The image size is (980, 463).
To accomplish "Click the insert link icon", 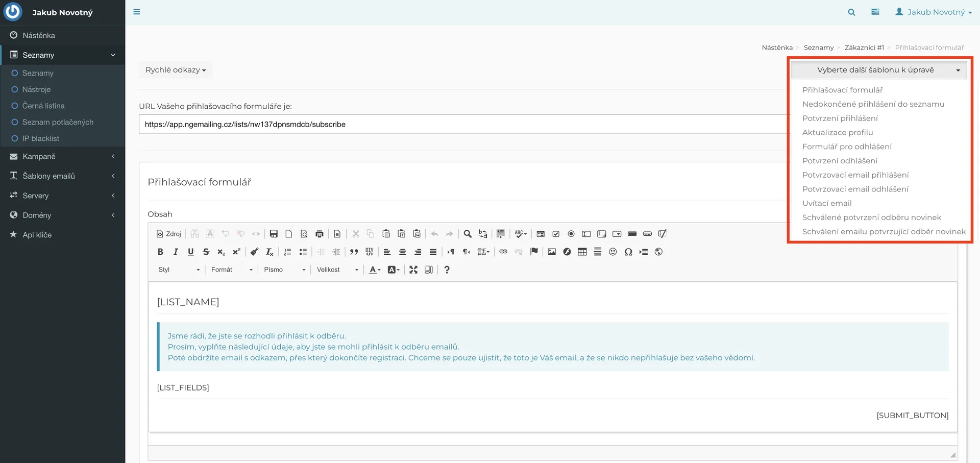I will tap(503, 252).
